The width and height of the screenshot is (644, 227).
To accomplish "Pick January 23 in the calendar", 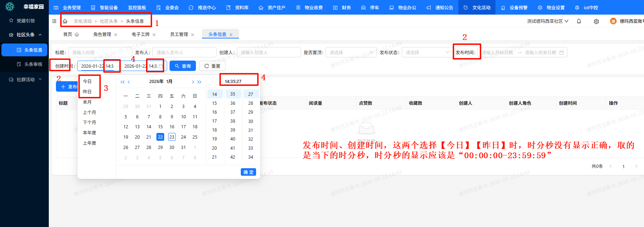I will click(x=172, y=137).
